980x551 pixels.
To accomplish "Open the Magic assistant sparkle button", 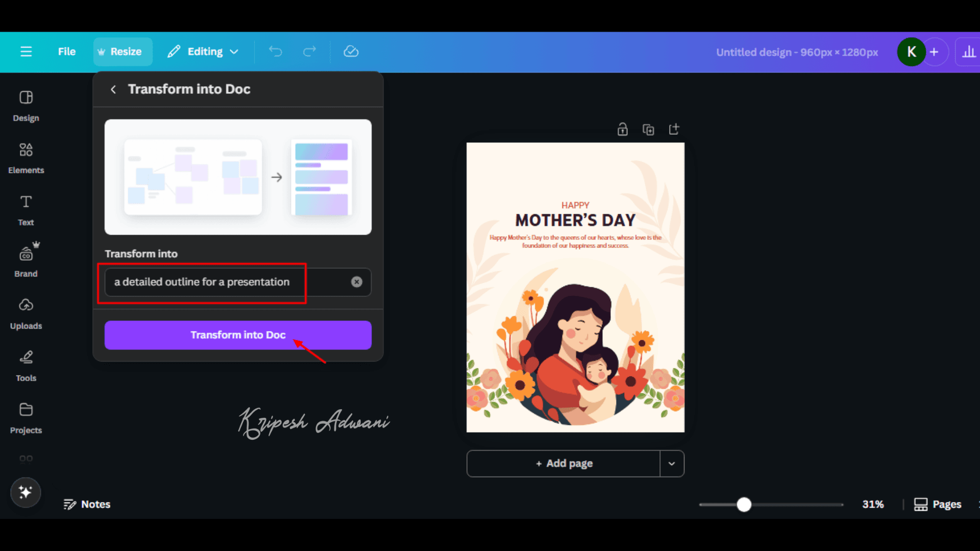I will 26,492.
